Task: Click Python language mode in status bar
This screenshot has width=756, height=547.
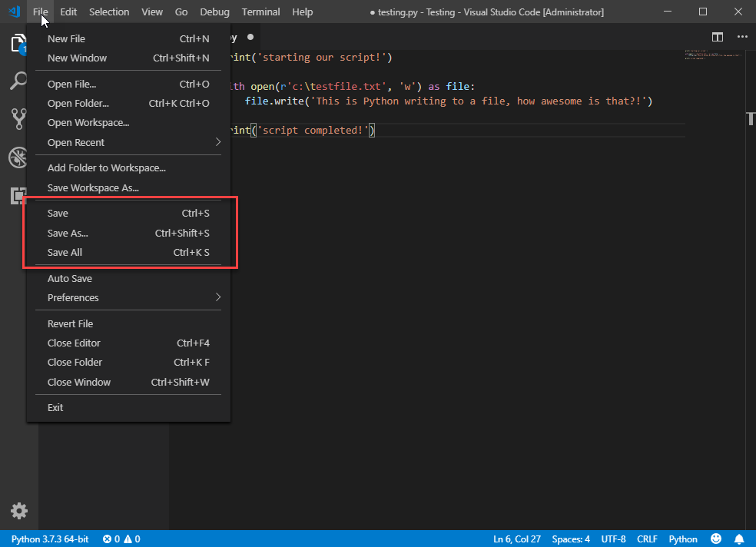Action: coord(683,539)
